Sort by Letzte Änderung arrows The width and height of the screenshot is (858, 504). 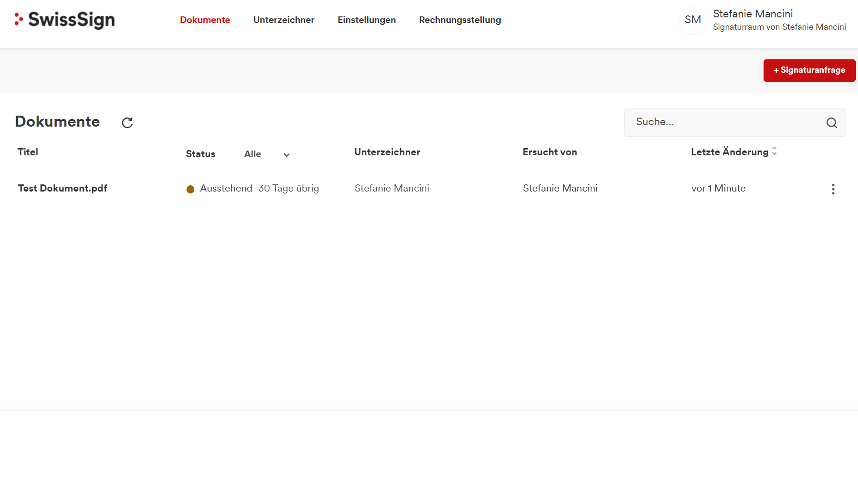pyautogui.click(x=774, y=151)
